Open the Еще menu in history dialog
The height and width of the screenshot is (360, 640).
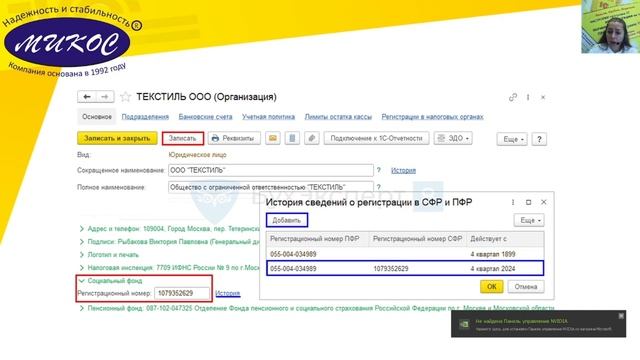point(529,220)
